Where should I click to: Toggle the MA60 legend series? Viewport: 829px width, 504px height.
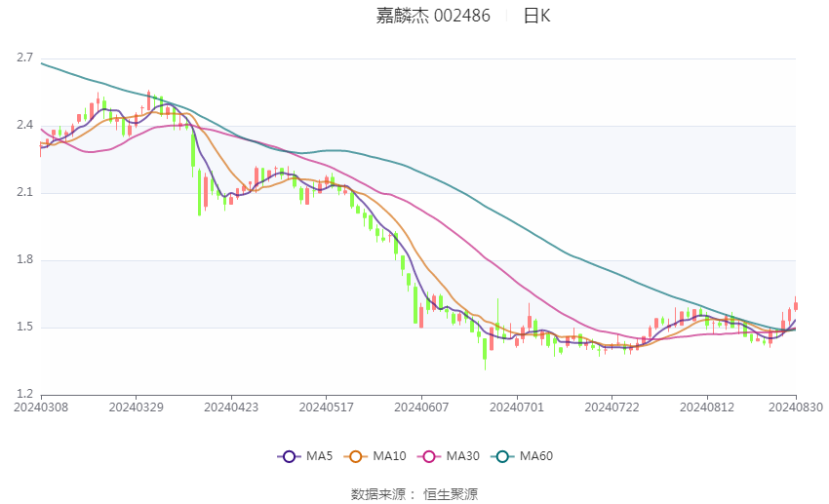(522, 456)
